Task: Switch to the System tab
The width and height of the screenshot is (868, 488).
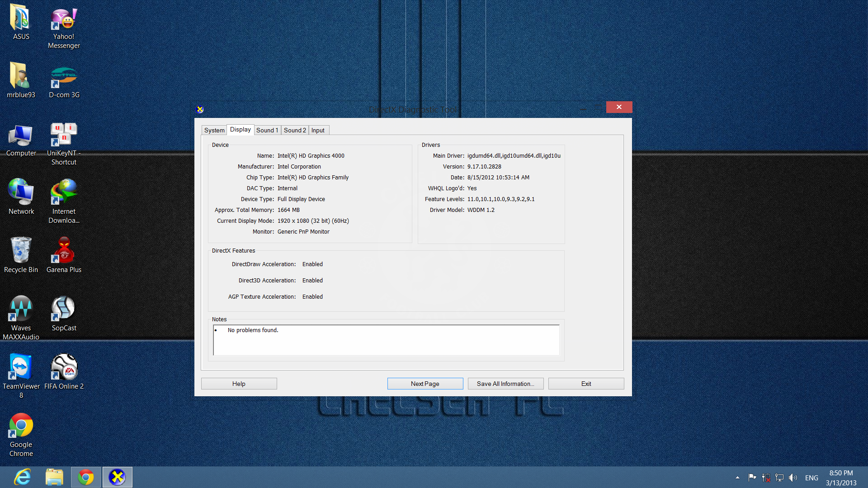Action: (214, 130)
